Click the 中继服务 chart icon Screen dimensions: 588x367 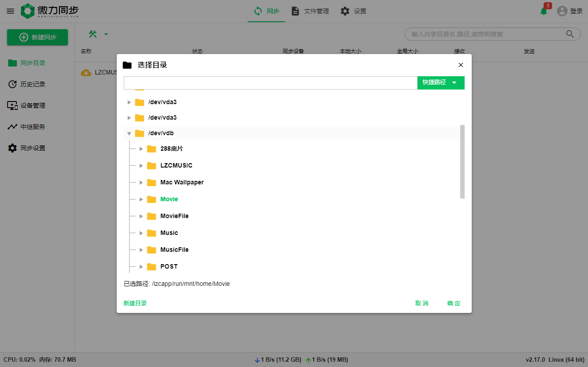point(12,127)
